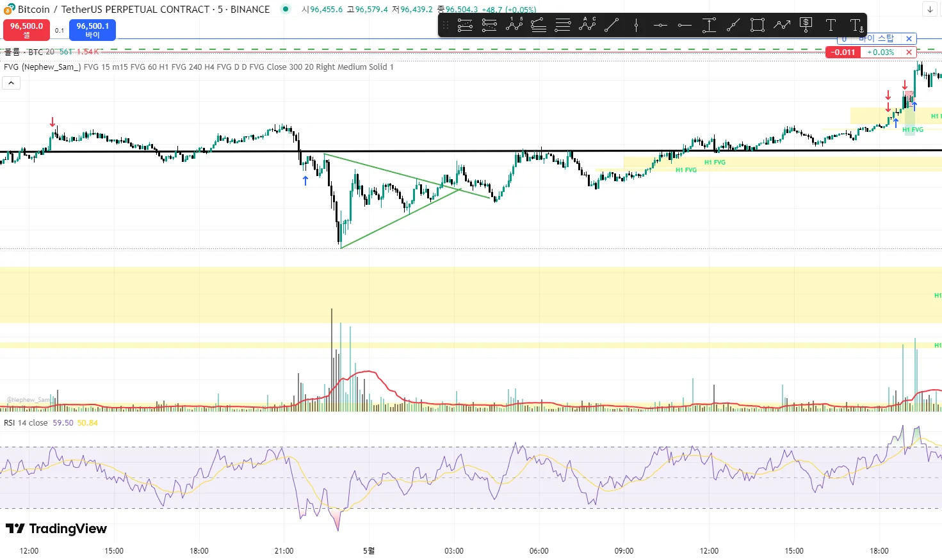Click the Bitcoin symbol logo icon
942x560 pixels.
(x=9, y=9)
